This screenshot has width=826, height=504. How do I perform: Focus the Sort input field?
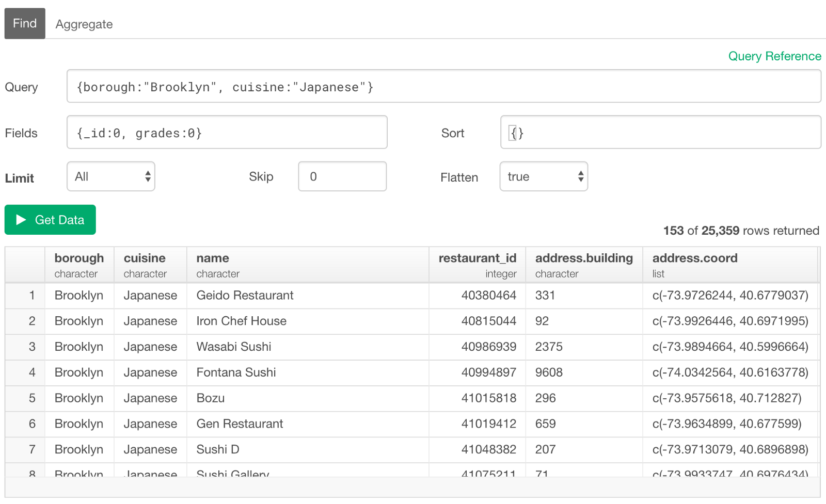point(661,132)
